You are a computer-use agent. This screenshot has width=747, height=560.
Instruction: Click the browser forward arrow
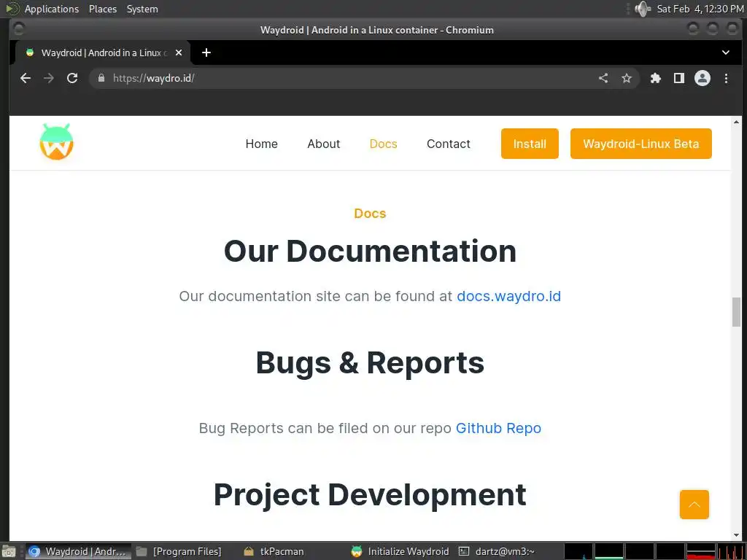49,78
